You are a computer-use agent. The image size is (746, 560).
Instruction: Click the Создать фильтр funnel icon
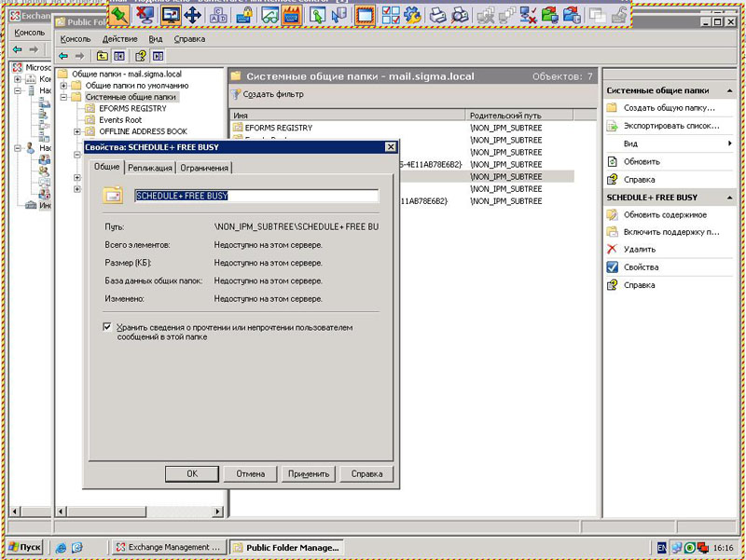[236, 94]
